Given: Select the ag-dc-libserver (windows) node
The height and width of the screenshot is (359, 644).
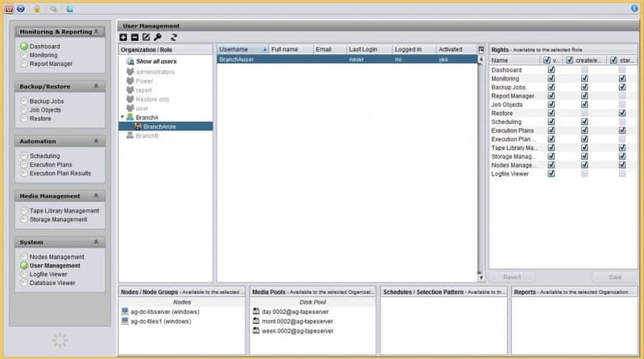Looking at the screenshot, I should click(x=159, y=311).
